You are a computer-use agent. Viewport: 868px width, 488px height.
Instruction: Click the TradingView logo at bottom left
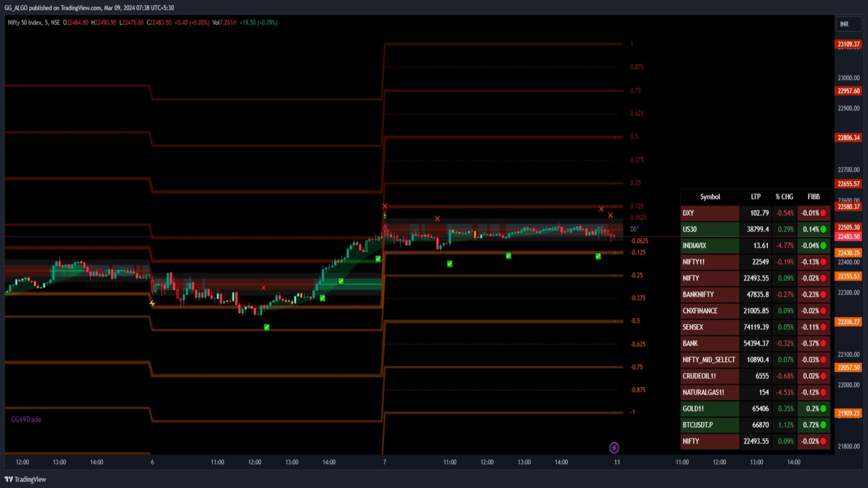25,479
